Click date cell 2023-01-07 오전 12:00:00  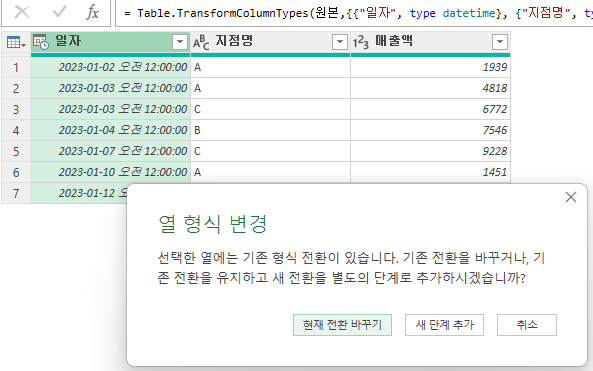pos(110,151)
